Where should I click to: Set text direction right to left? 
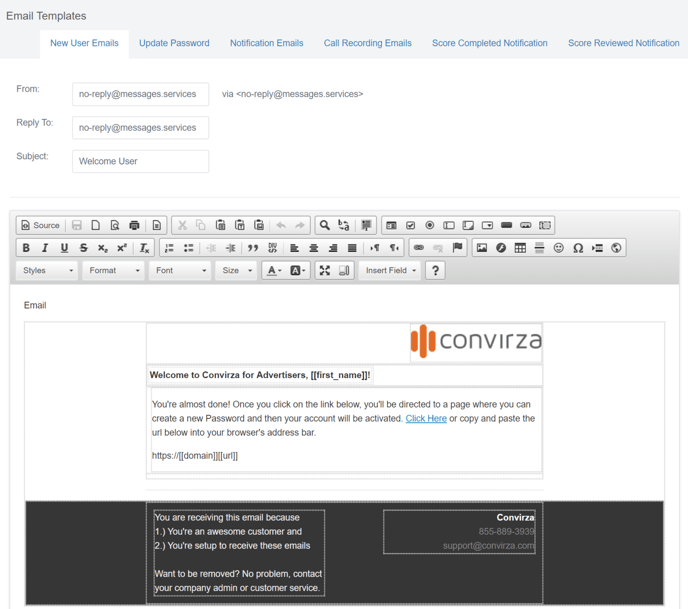tap(394, 248)
